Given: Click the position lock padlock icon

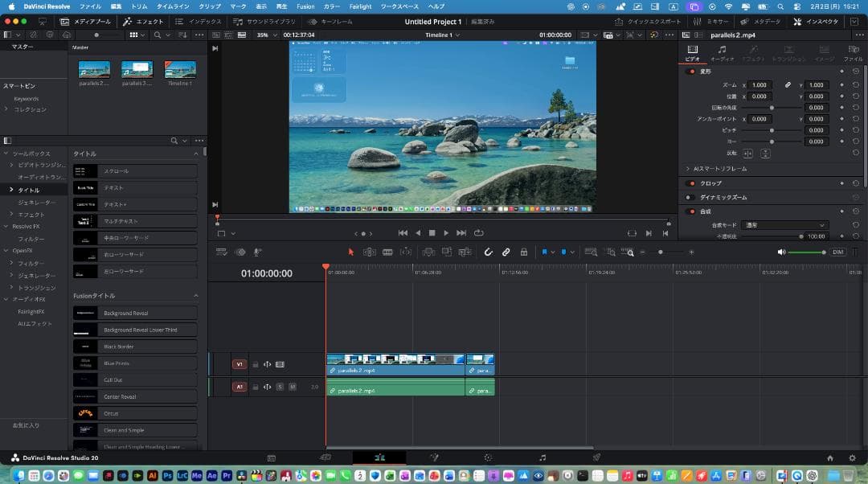Looking at the screenshot, I should point(524,252).
